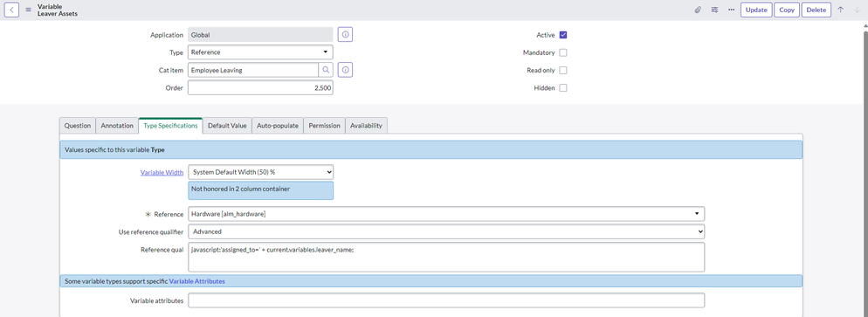
Task: Click the Delete button
Action: coord(816,10)
